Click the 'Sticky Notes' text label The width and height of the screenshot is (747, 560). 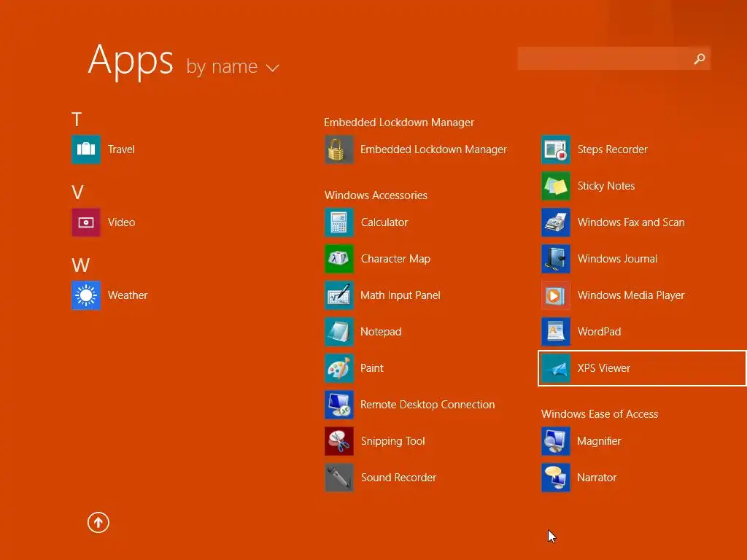(x=606, y=186)
